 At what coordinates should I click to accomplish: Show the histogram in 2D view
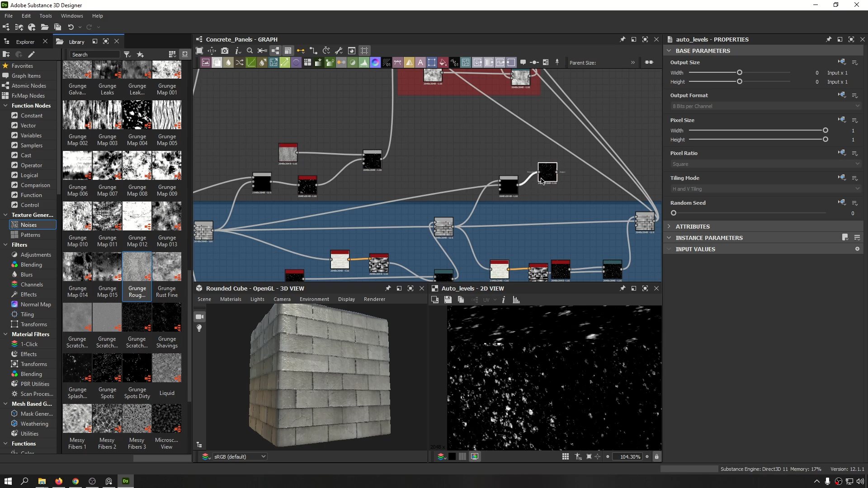[516, 300]
